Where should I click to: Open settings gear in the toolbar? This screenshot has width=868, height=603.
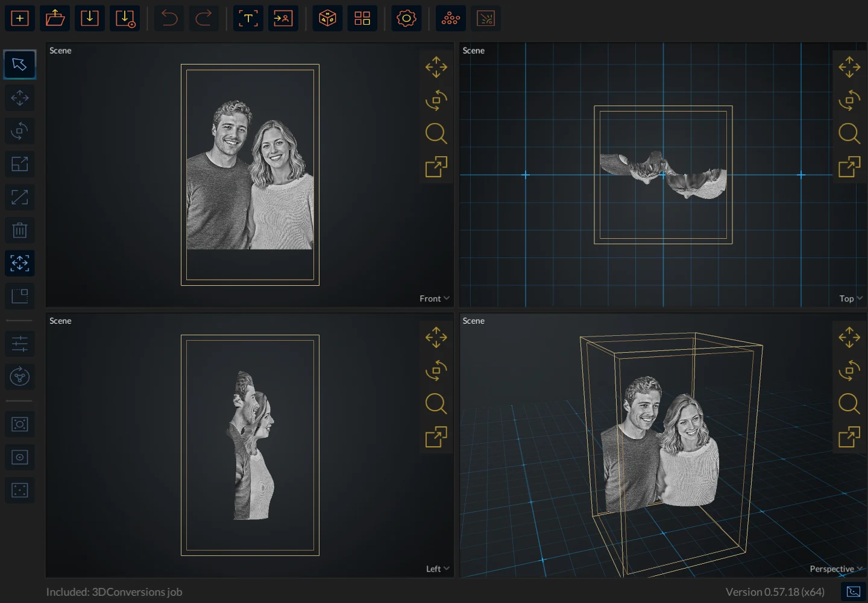407,19
